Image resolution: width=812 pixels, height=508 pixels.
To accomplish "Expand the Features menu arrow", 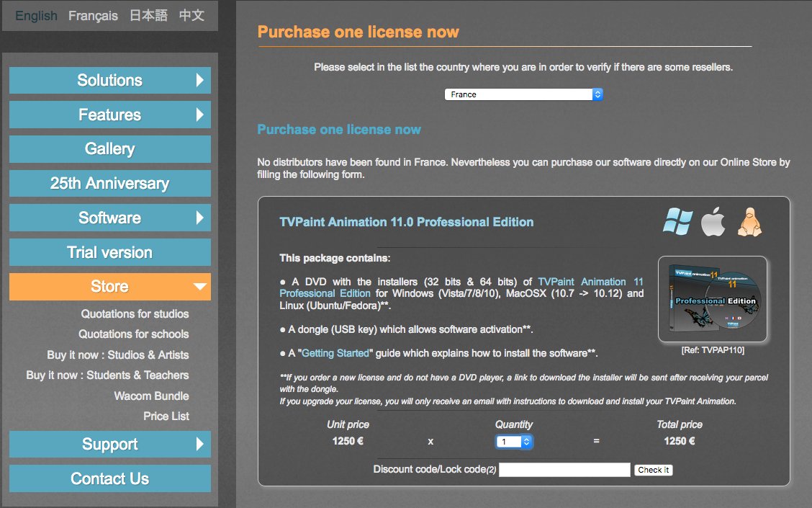I will (200, 115).
